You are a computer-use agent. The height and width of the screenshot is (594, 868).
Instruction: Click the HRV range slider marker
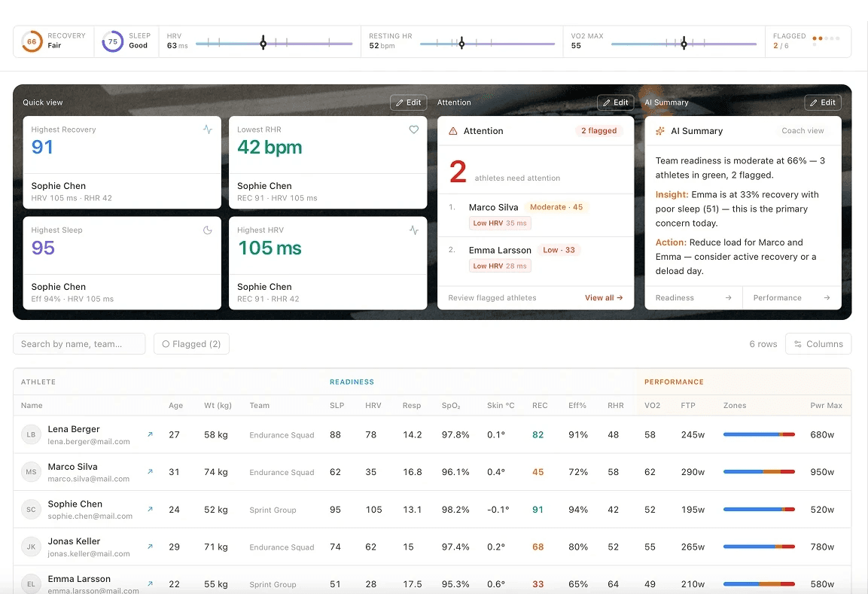[263, 43]
